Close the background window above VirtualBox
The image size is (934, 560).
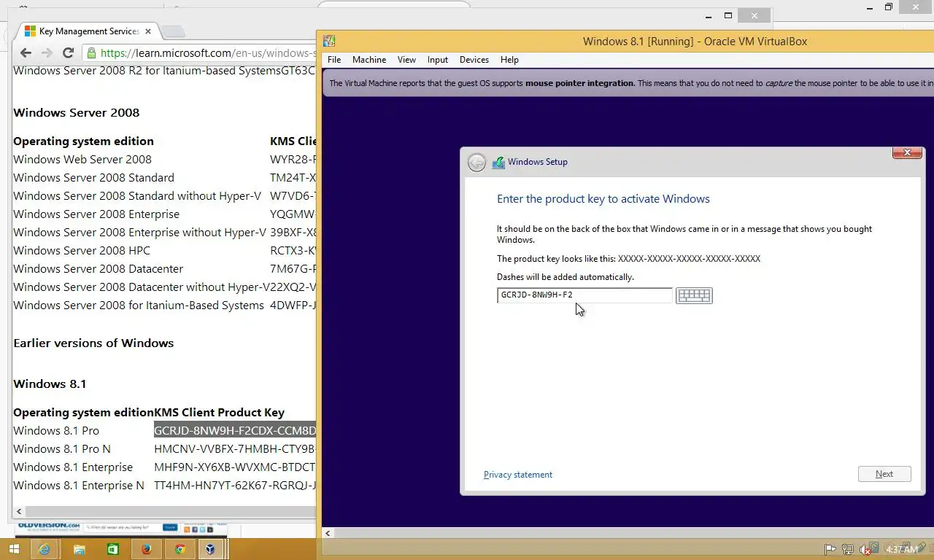tap(754, 15)
